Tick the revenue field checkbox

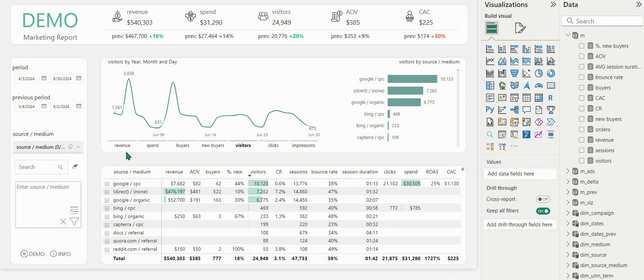click(x=581, y=140)
